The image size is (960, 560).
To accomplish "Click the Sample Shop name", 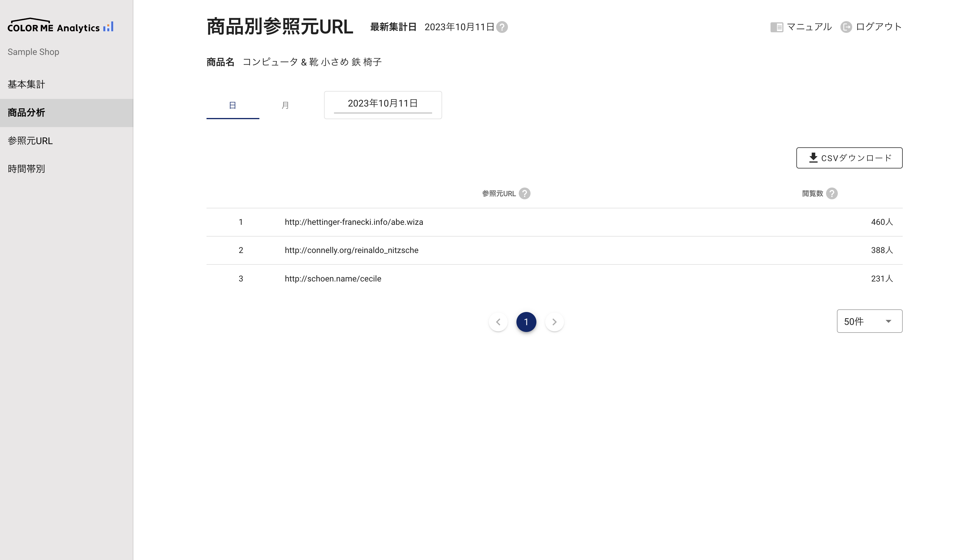I will [33, 52].
